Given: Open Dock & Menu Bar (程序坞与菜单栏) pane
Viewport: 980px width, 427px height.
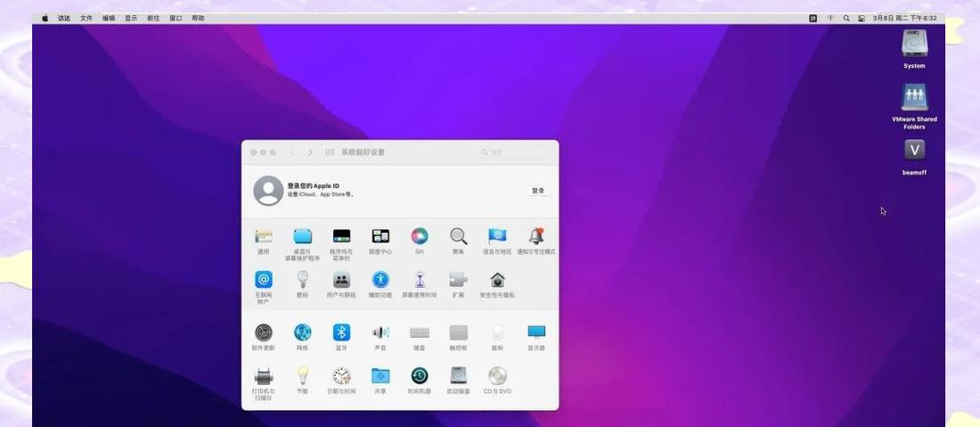Looking at the screenshot, I should pyautogui.click(x=341, y=236).
